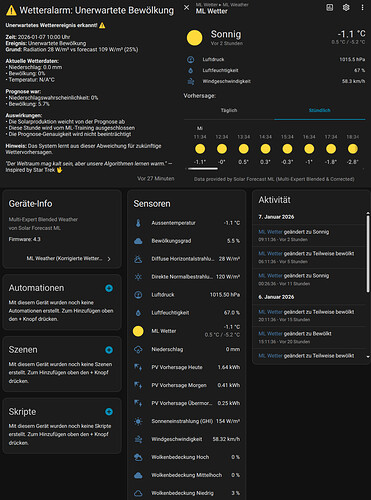Viewport: 371px width, 500px height.
Task: Click the Windgeschwindigkeit value 58.32 km/h
Action: pyautogui.click(x=226, y=439)
